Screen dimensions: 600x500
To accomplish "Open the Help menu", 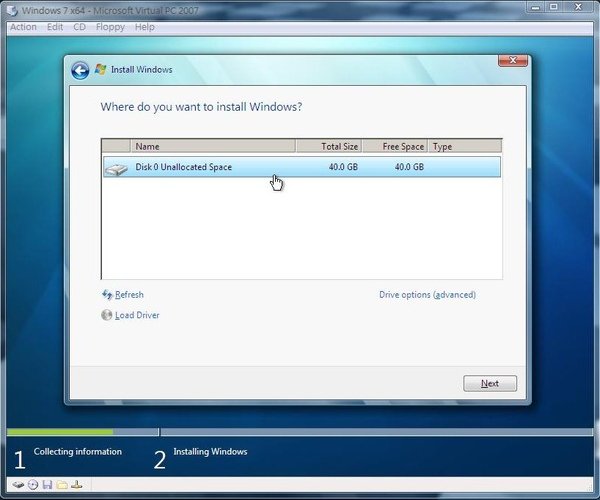I will [x=145, y=27].
